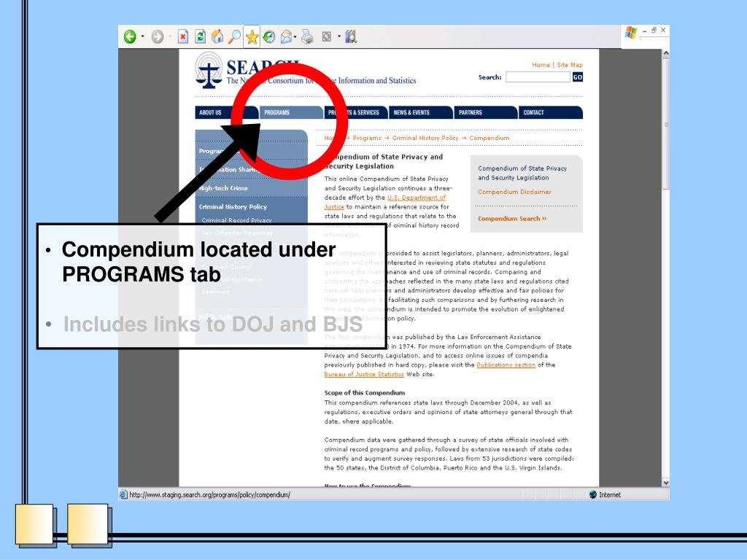Click the green Back arrow button

coord(130,36)
